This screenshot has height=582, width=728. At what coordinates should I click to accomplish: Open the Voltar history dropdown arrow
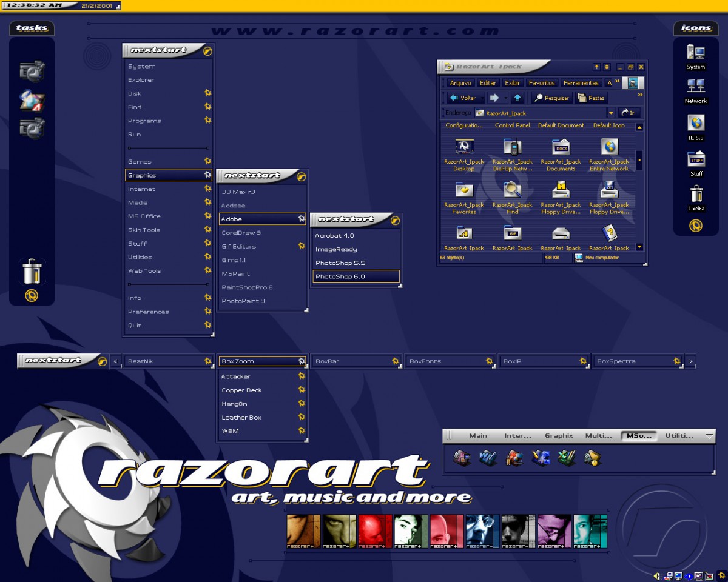482,98
